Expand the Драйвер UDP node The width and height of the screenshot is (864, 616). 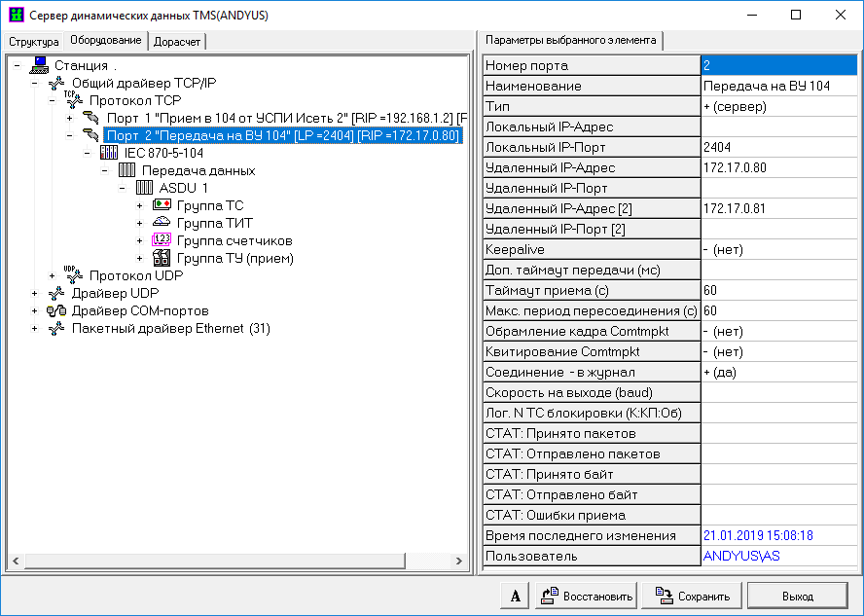(35, 294)
